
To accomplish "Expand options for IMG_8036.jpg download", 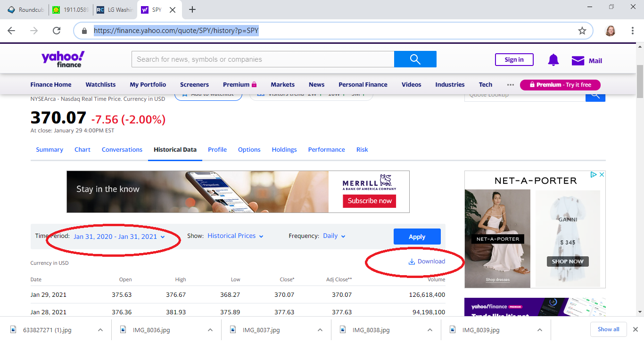I will tap(210, 330).
